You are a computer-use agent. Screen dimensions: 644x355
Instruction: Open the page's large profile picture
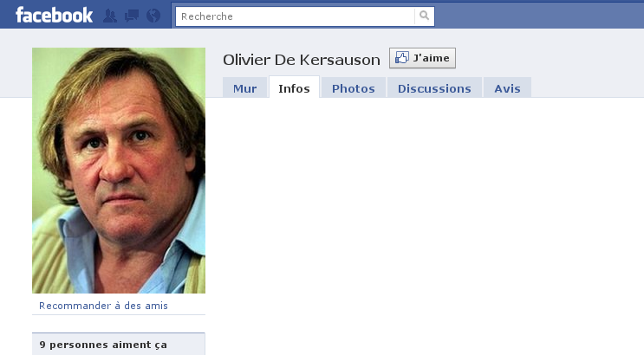119,171
